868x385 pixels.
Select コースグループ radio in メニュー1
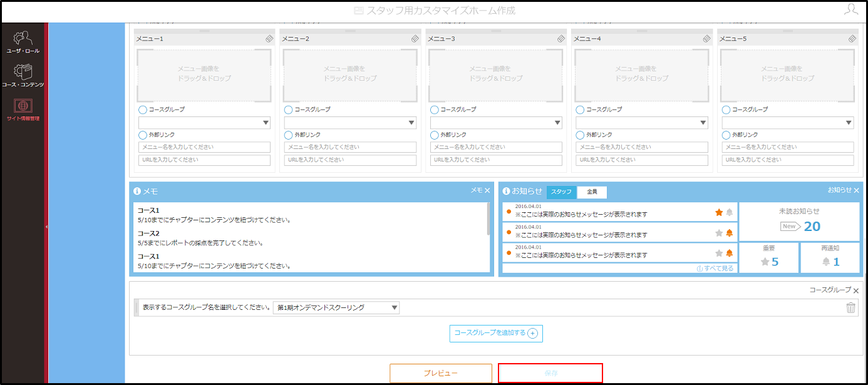(143, 110)
